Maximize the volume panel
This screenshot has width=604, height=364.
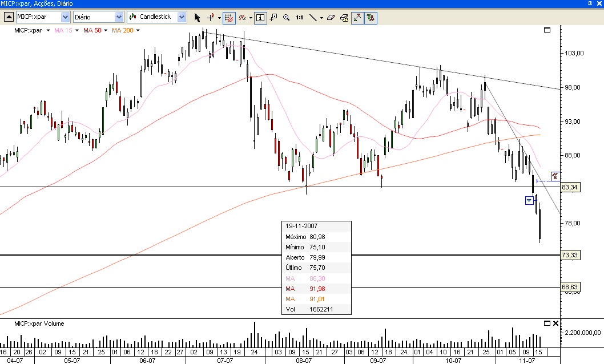click(547, 323)
